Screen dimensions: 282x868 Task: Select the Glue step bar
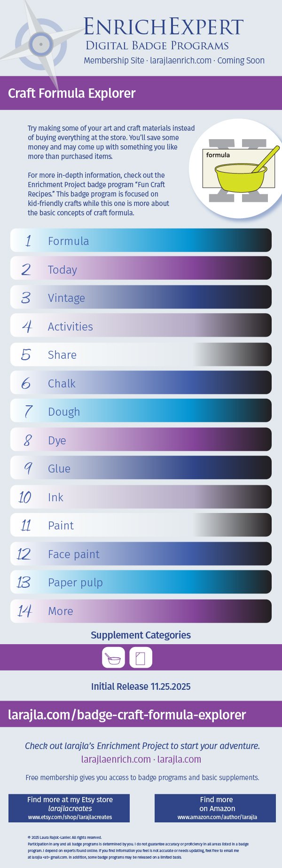point(141,468)
